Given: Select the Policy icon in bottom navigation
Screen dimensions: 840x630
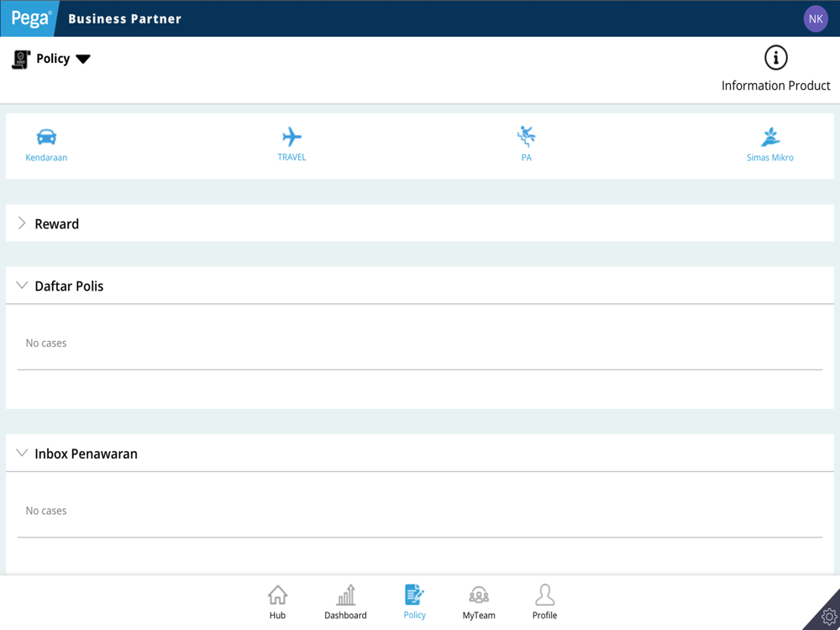Looking at the screenshot, I should (414, 595).
